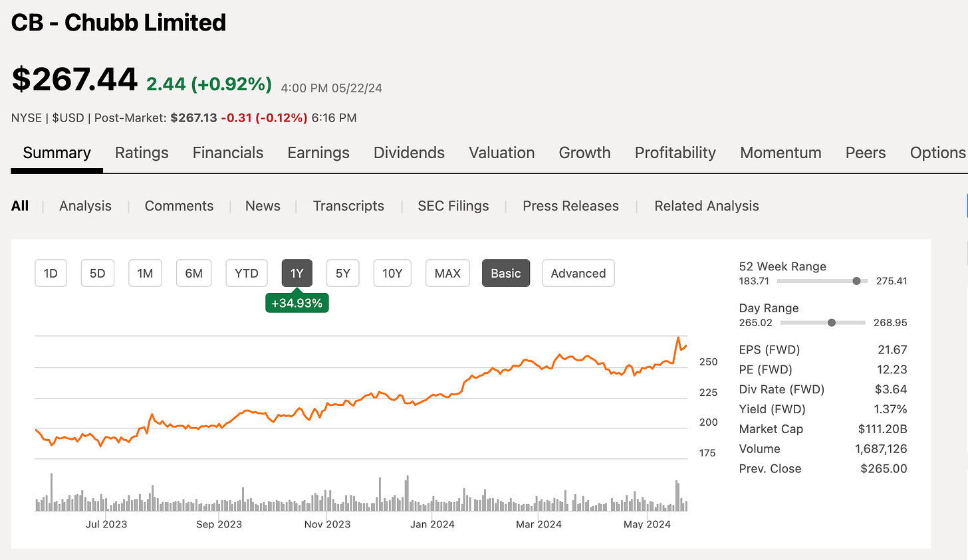This screenshot has height=560, width=968.
Task: Click the 2.44 (+0.92%) daily change
Action: coord(209,84)
